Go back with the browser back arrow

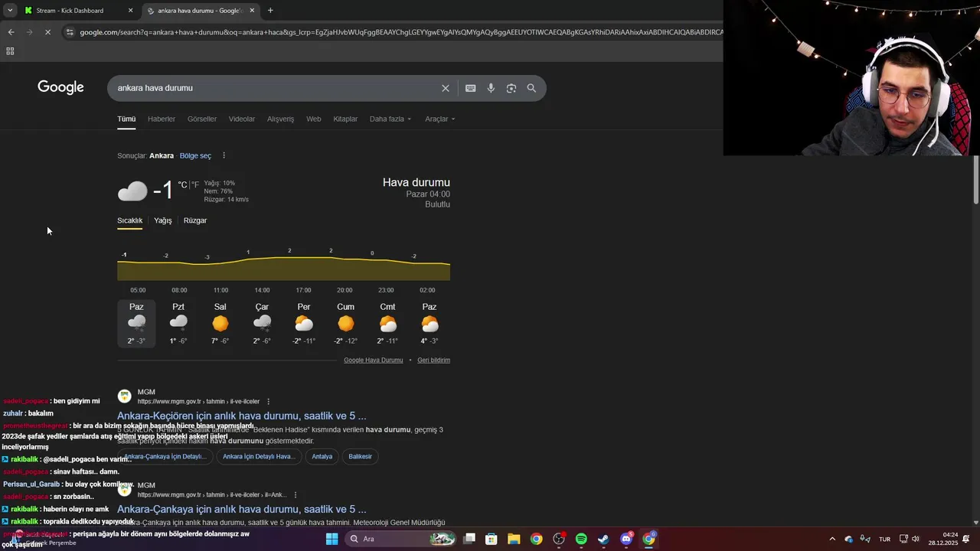pyautogui.click(x=11, y=32)
